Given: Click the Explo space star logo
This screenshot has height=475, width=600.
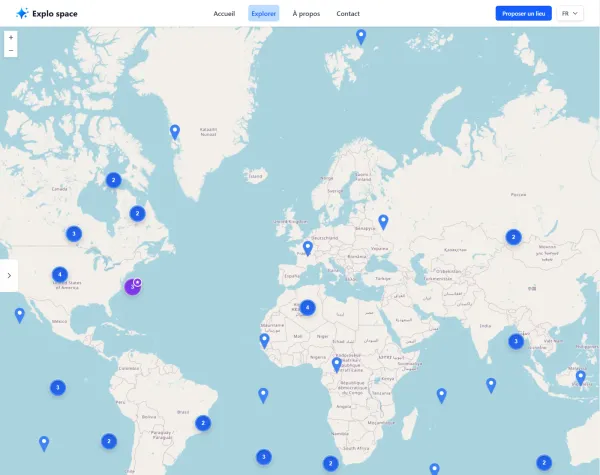Looking at the screenshot, I should click(22, 14).
